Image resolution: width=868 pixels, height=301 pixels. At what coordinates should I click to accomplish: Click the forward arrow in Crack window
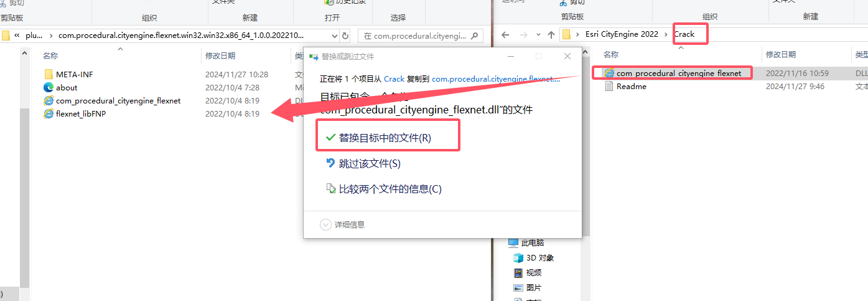523,34
